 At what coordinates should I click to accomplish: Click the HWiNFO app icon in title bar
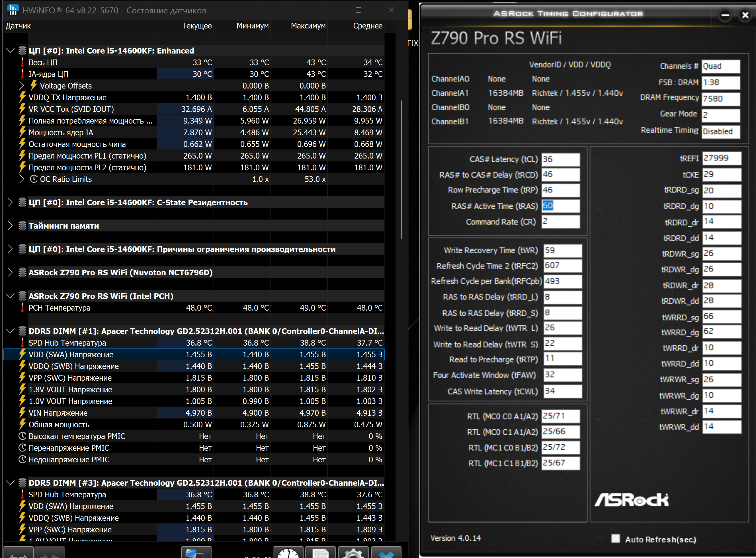coord(13,10)
